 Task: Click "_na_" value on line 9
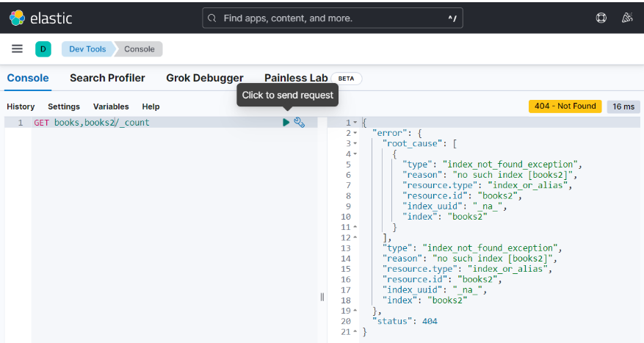(488, 206)
